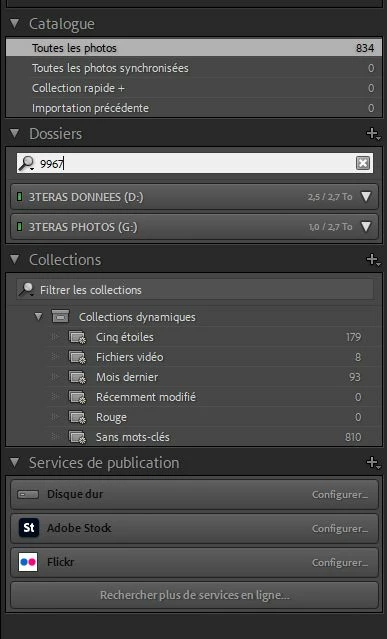Select 3TERAS DONNEES (D:) volume
Viewport: 387px width, 639px height.
pyautogui.click(x=194, y=197)
